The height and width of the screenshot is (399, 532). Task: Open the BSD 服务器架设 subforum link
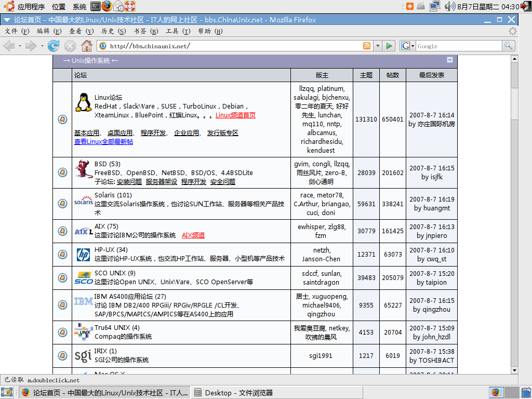(x=162, y=181)
